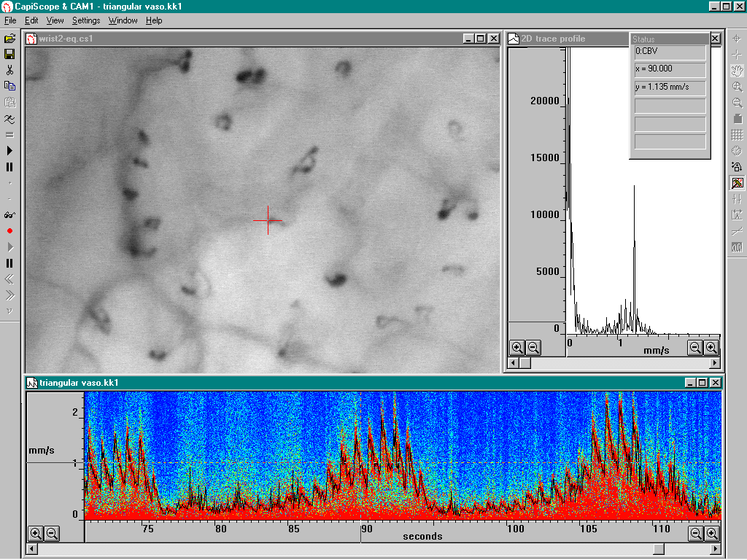The height and width of the screenshot is (560, 747).
Task: Click the glasses view icon
Action: tap(9, 215)
